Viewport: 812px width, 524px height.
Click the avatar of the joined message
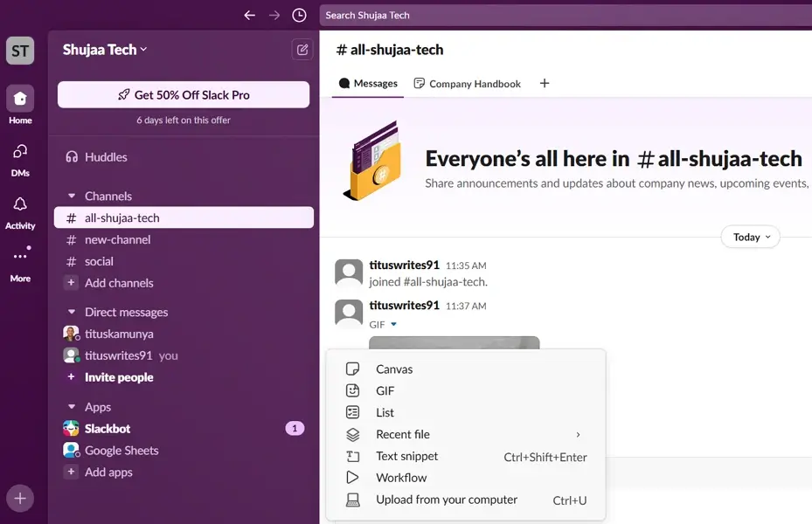[349, 272]
